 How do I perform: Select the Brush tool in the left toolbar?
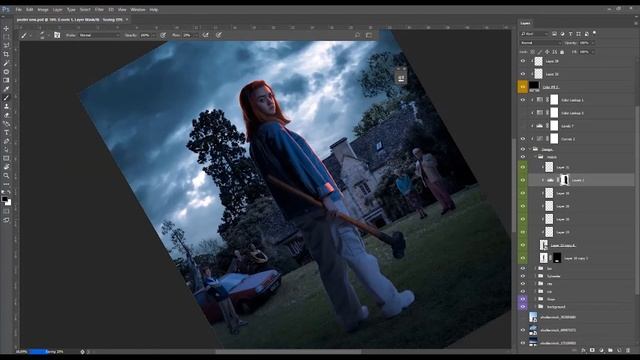pyautogui.click(x=6, y=98)
